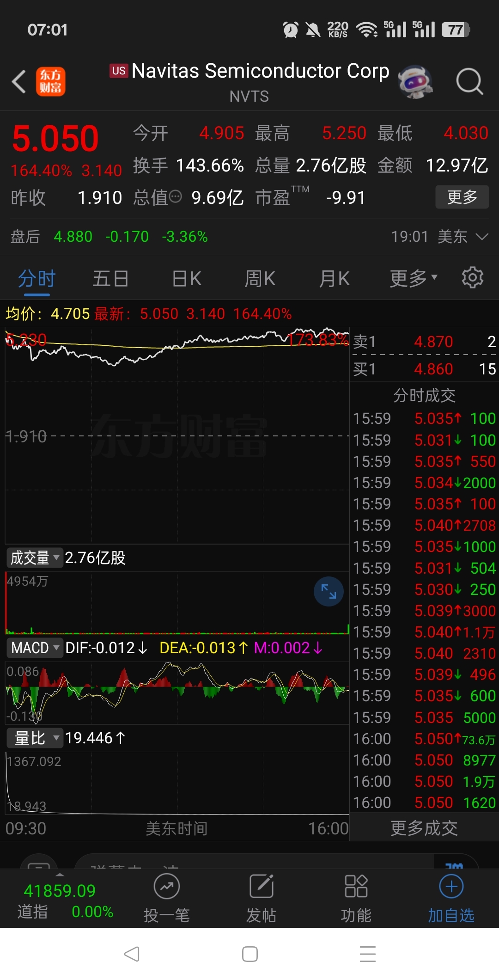499x980 pixels.
Task: Tap the 道指 41859.09 index ticker
Action: (x=65, y=901)
